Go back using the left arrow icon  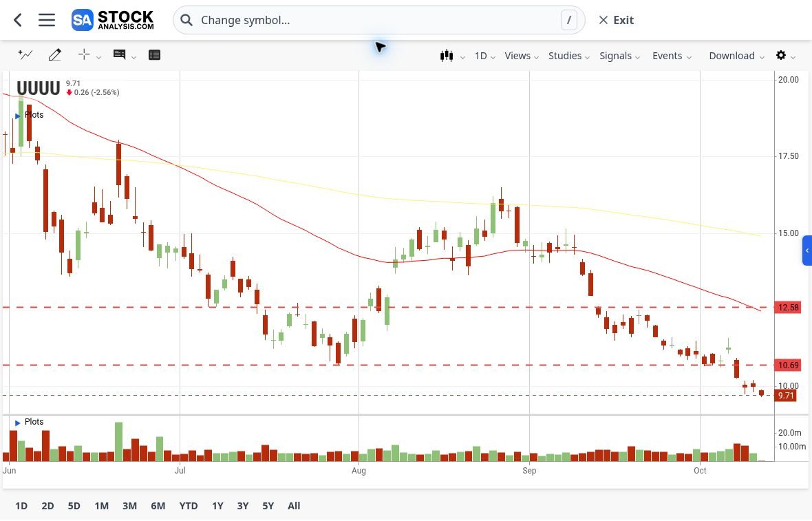(18, 20)
